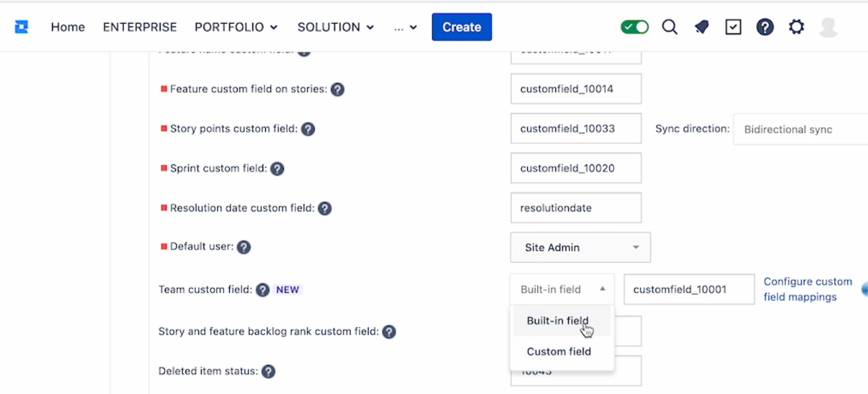This screenshot has width=868, height=394.
Task: Expand the SOLUTION menu
Action: [x=336, y=27]
